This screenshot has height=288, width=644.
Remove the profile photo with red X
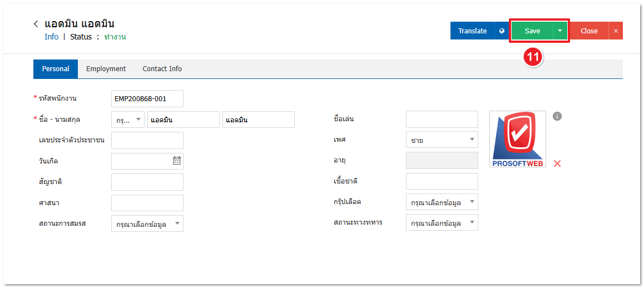[x=557, y=163]
